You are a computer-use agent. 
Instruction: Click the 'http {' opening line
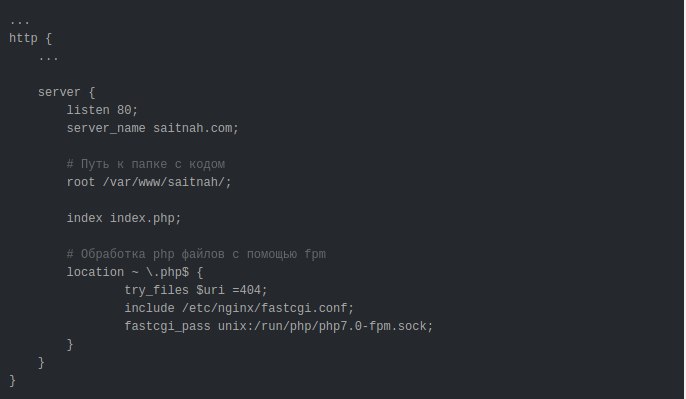pyautogui.click(x=31, y=38)
